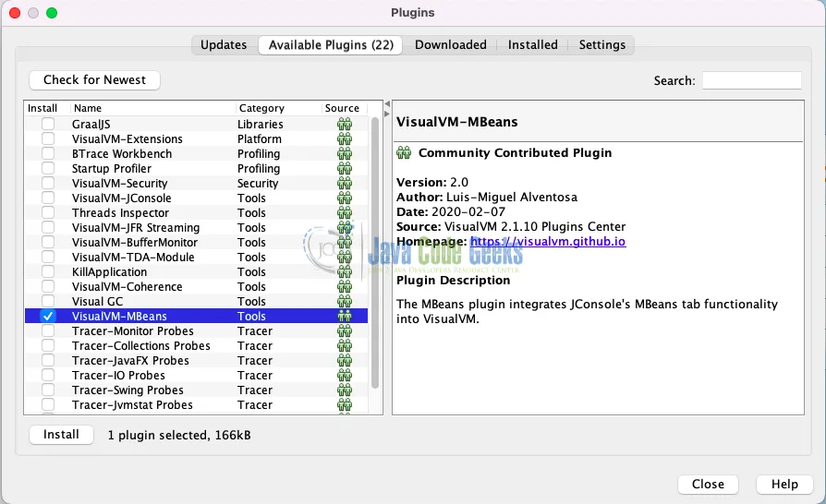Tick the KillApplication install checkbox

tap(48, 272)
